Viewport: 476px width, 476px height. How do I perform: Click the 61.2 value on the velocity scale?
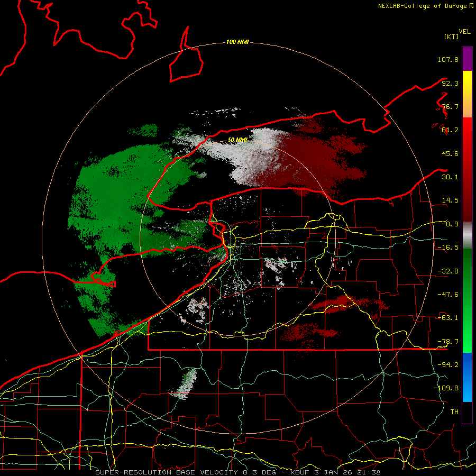(450, 130)
